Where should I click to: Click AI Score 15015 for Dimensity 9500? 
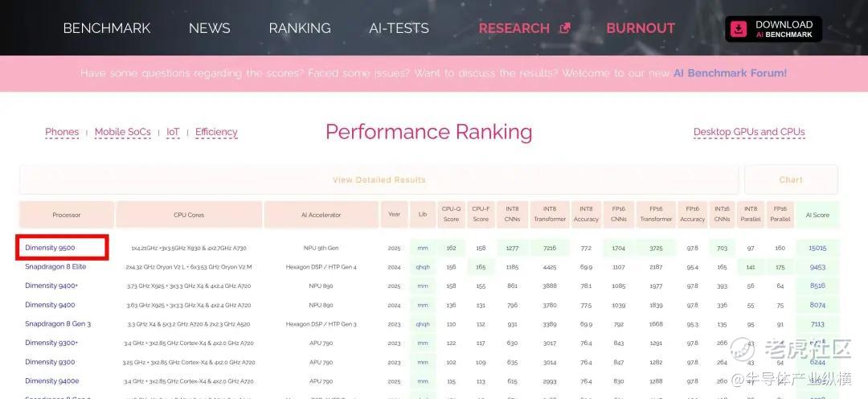[x=817, y=249]
